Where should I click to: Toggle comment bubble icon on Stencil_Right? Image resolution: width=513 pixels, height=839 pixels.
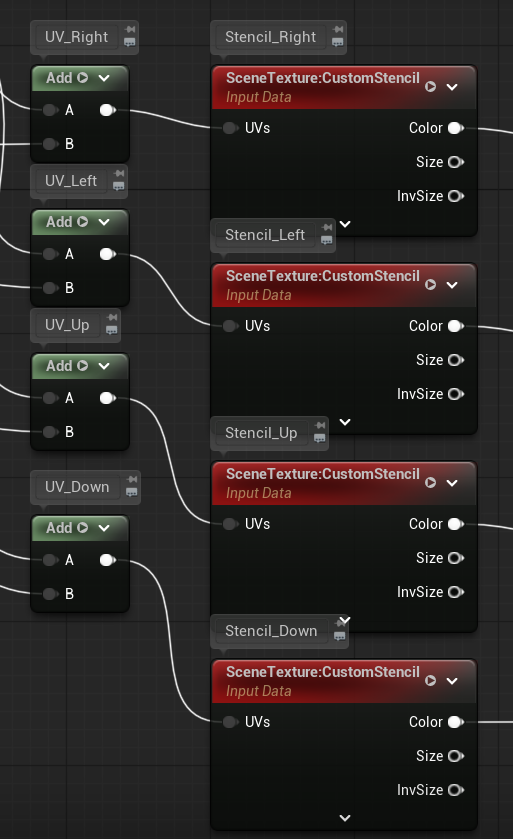338,42
